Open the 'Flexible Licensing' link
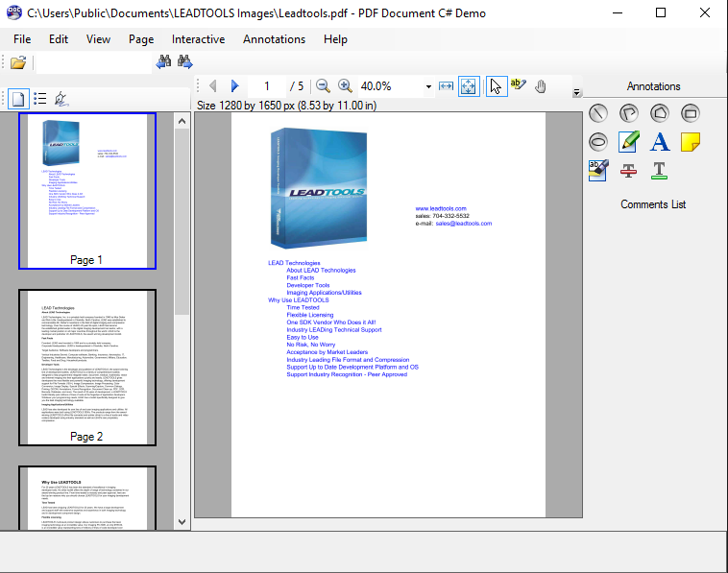Viewport: 728px width, 573px height. pos(309,315)
